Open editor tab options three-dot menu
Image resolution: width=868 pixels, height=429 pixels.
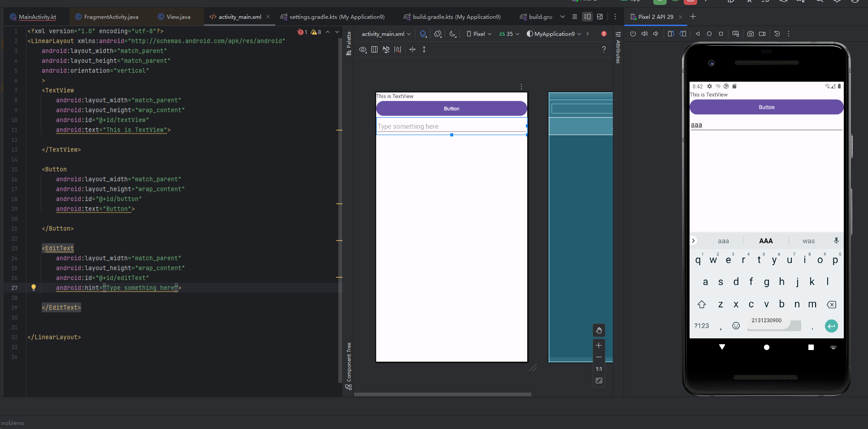(x=615, y=17)
